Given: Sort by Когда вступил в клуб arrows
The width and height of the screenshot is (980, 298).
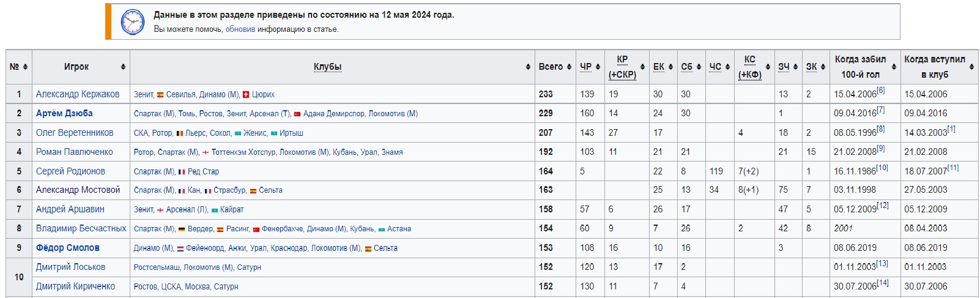Looking at the screenshot, I should pyautogui.click(x=971, y=67).
